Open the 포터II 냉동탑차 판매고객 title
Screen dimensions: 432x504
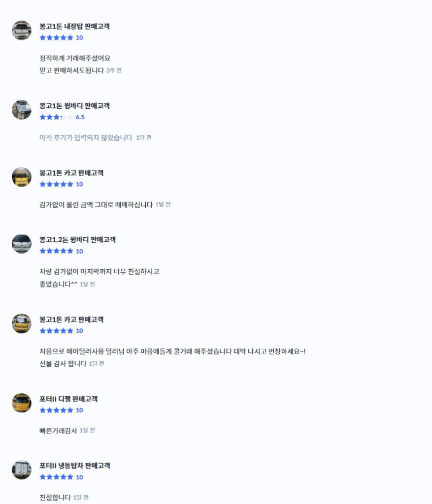[x=74, y=466]
